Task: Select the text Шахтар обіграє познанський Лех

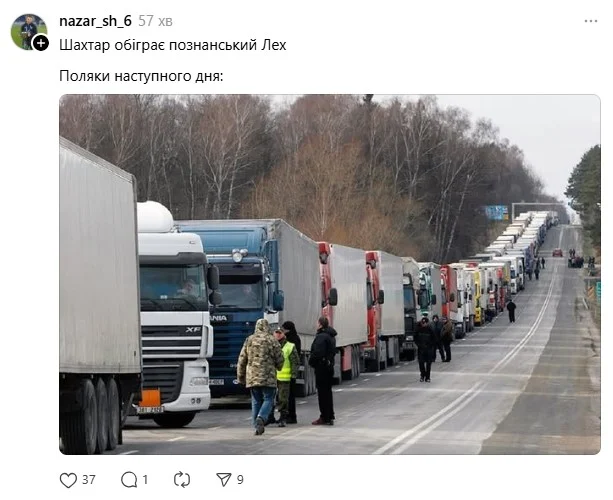Action: pos(173,45)
